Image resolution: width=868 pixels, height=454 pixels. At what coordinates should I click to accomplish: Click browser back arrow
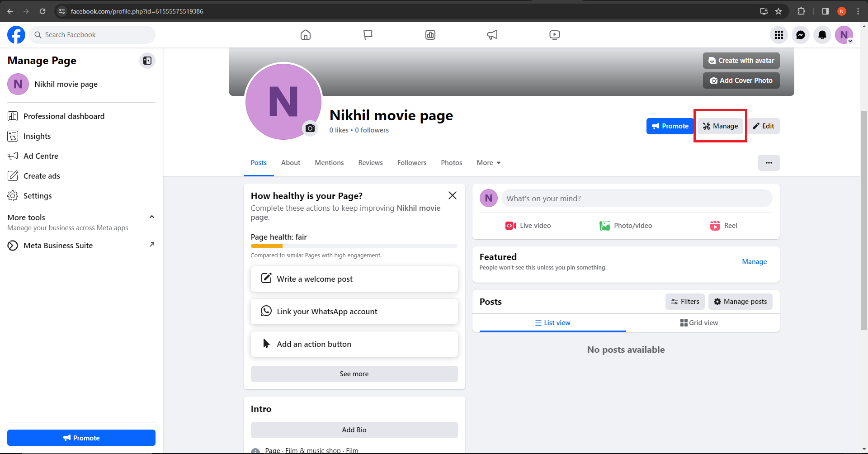pos(10,11)
